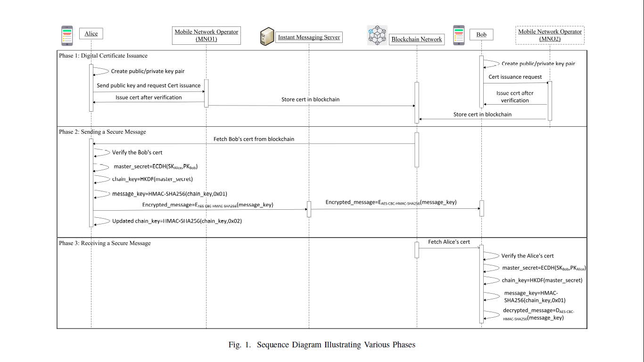Viewport: 644px width, 362px height.
Task: Click the Verify the Bob's cert step
Action: pyautogui.click(x=137, y=153)
